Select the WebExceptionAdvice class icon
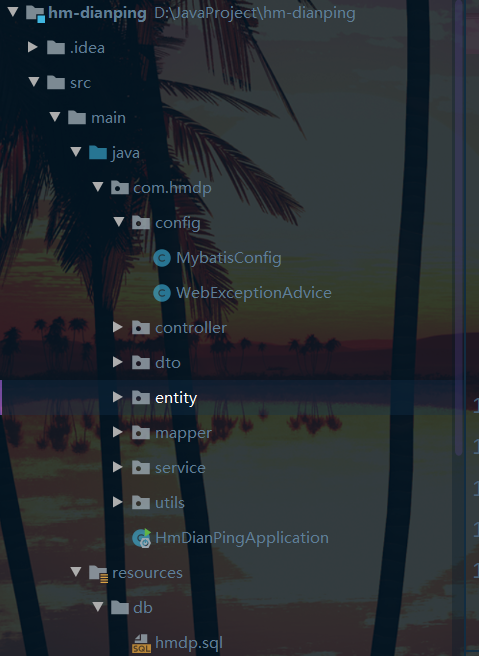This screenshot has height=656, width=479. pos(162,293)
